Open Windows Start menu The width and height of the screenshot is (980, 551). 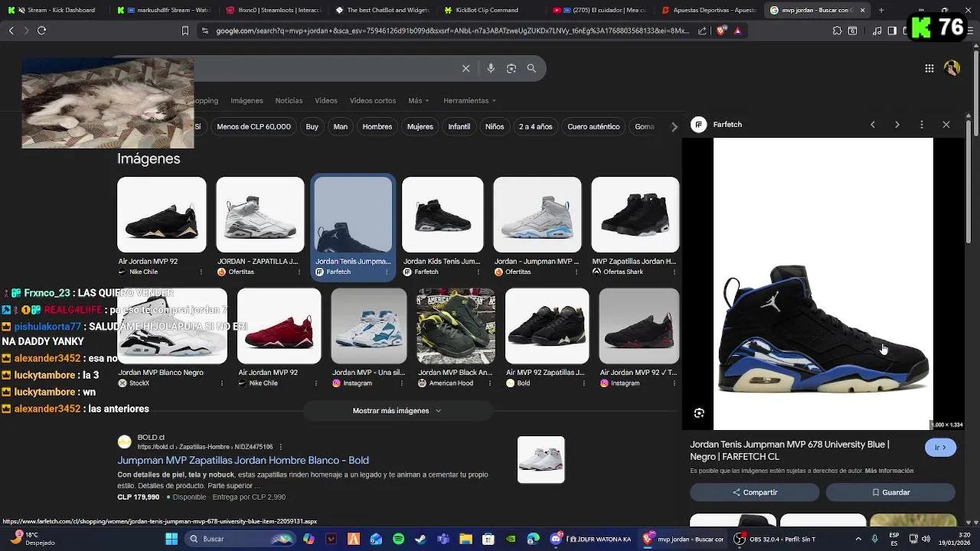tap(171, 539)
